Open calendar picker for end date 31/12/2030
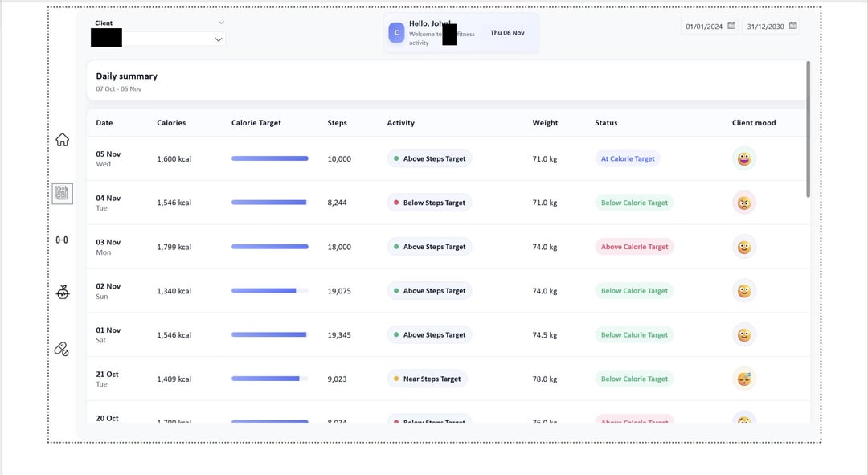Image resolution: width=868 pixels, height=475 pixels. pyautogui.click(x=793, y=26)
